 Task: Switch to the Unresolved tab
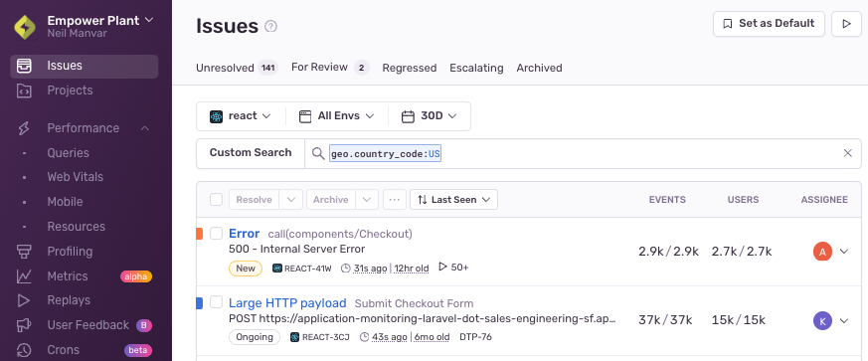237,68
